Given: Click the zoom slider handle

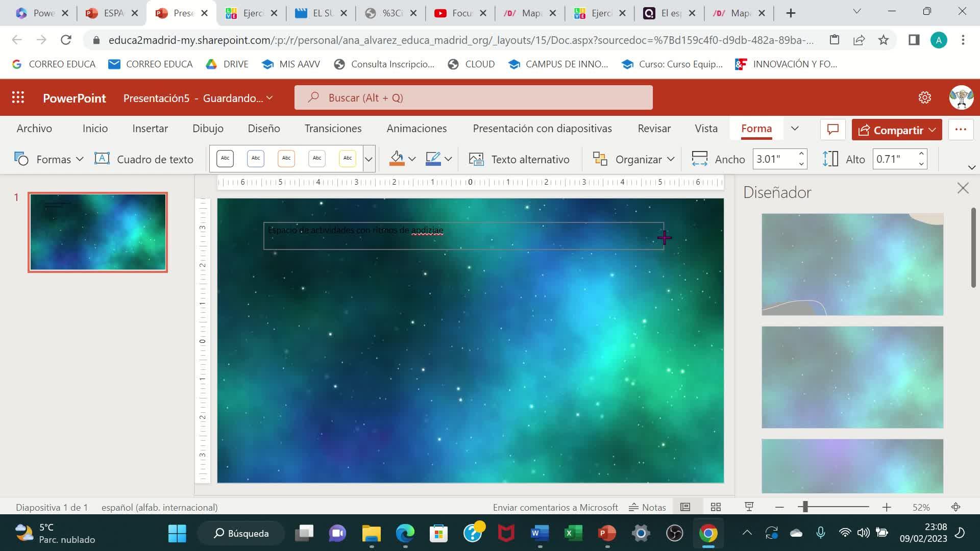Looking at the screenshot, I should [805, 507].
